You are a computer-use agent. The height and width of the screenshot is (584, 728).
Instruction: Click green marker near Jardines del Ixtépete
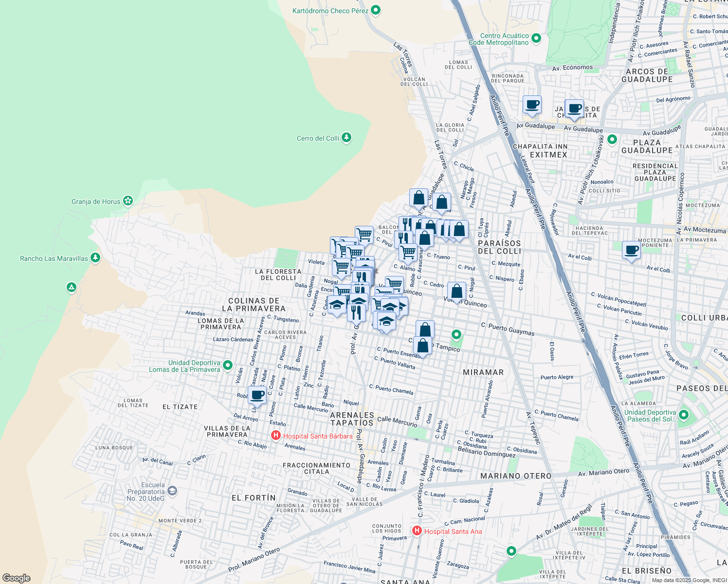click(x=511, y=551)
